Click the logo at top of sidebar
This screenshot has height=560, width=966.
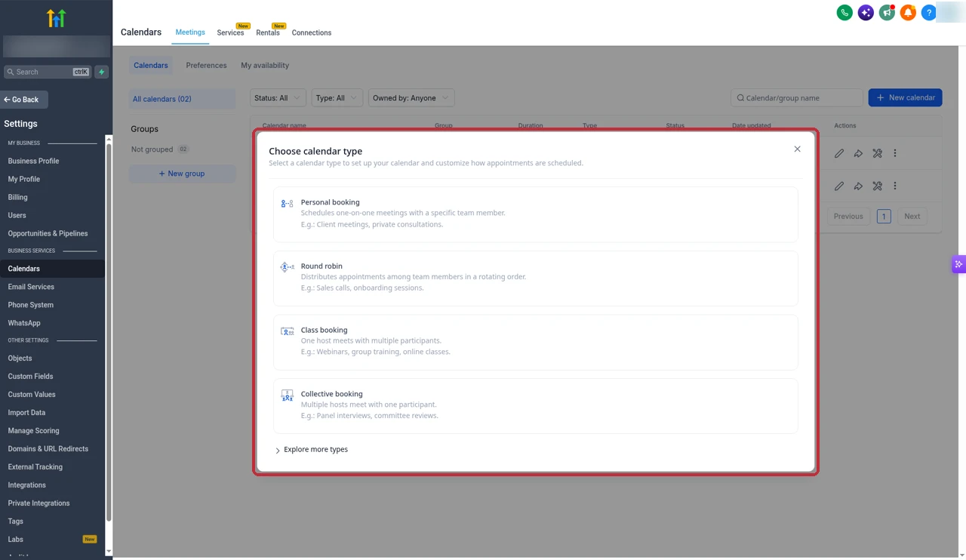[x=57, y=18]
